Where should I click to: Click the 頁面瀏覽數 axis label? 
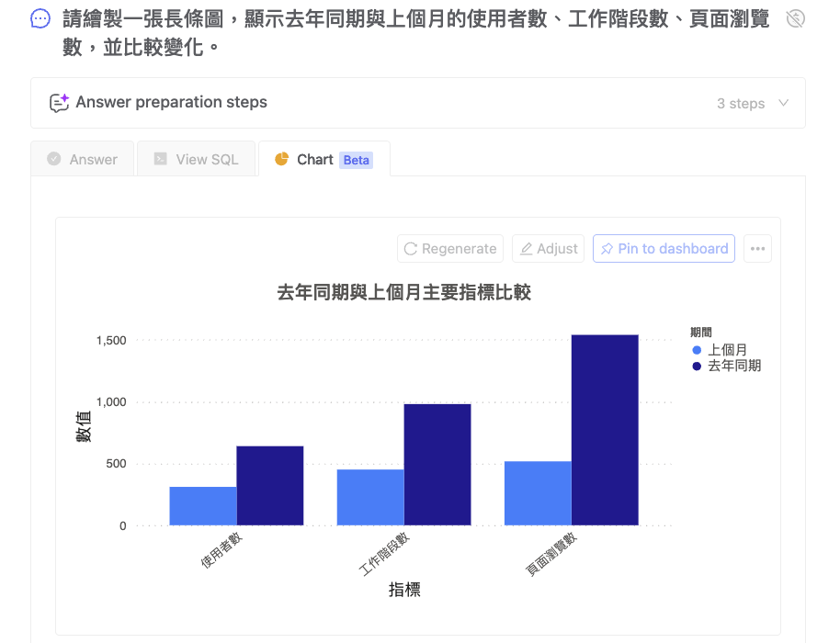click(551, 554)
